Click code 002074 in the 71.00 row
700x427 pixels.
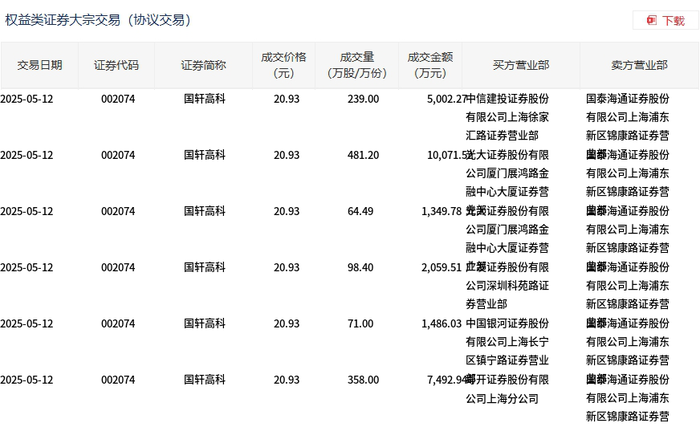point(118,323)
